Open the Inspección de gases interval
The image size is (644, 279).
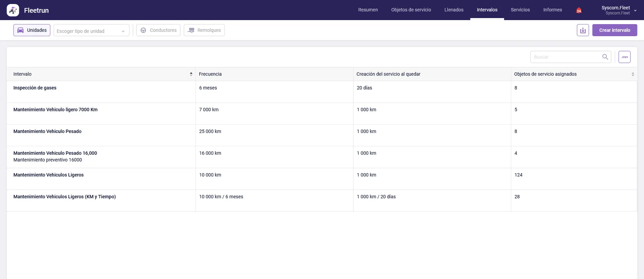35,88
